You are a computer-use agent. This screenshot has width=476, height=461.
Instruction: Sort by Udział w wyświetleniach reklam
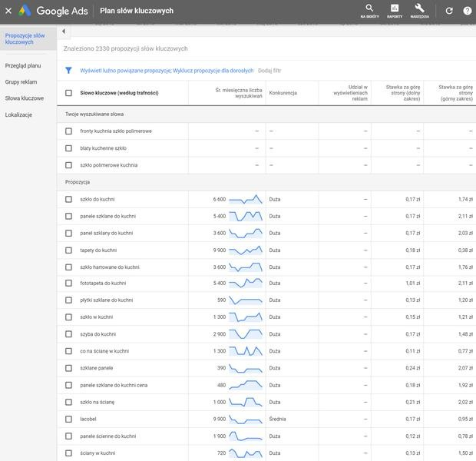click(x=350, y=93)
